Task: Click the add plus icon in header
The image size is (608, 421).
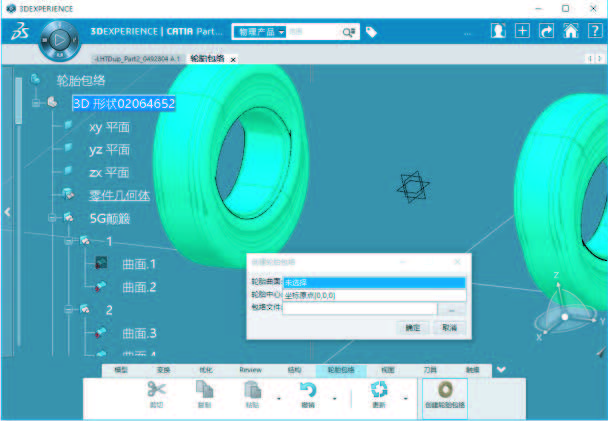Action: [x=522, y=31]
